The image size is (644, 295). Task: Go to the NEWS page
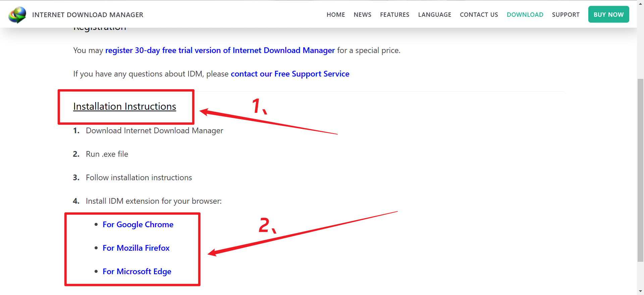pos(362,15)
